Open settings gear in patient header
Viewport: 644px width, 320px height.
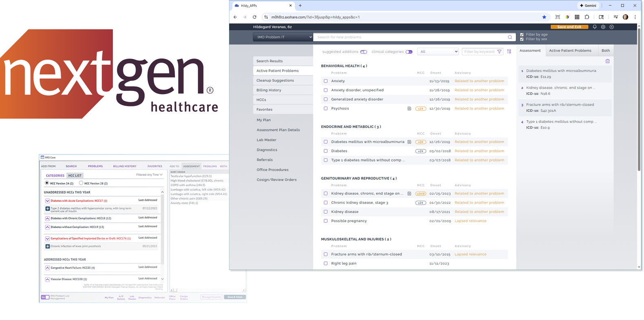point(603,27)
